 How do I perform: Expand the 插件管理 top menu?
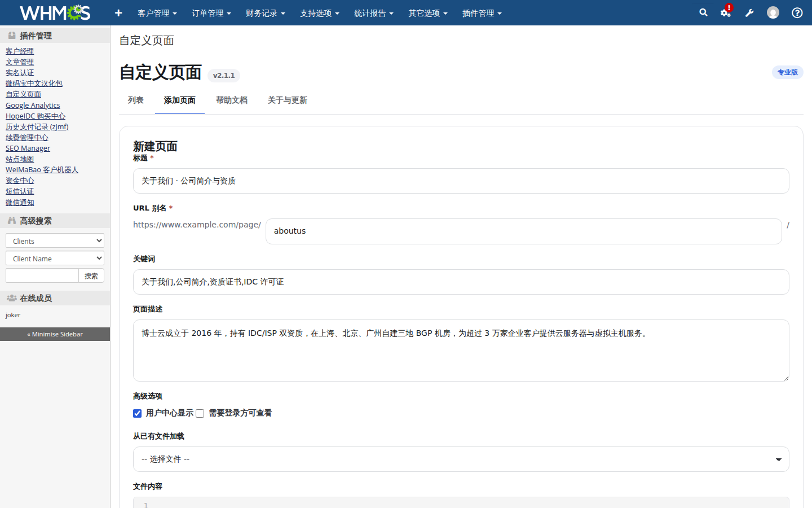[482, 13]
